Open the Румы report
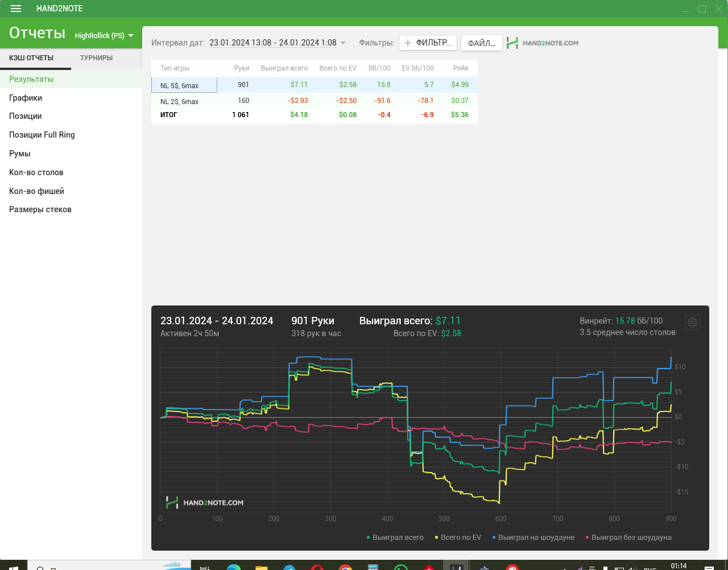Screen dimensions: 728x570 pos(71,154)
